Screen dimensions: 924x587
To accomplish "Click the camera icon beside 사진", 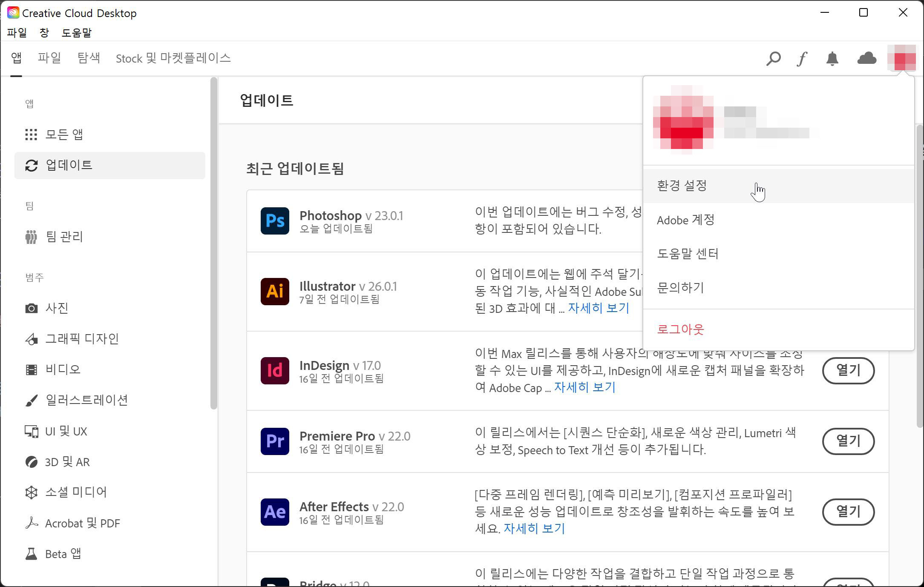I will pos(31,308).
